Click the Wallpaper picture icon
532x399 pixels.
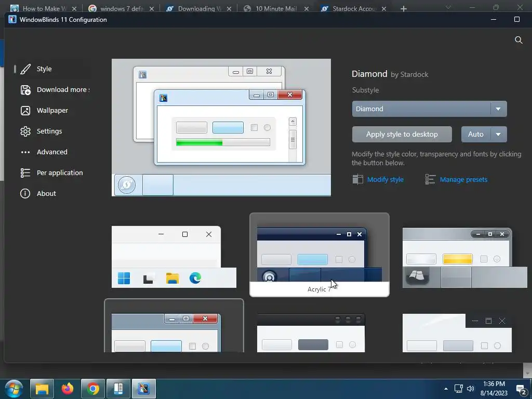25,110
